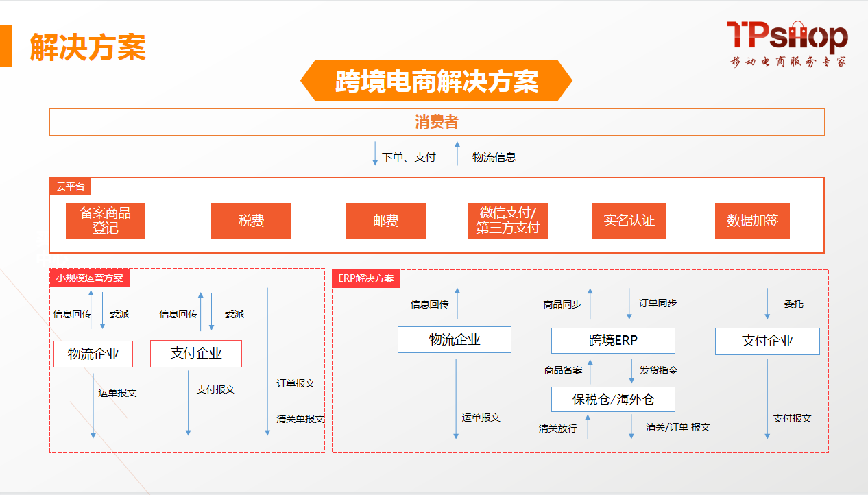Select the 消费者 bar
Image resolution: width=868 pixels, height=495 pixels.
pyautogui.click(x=436, y=123)
